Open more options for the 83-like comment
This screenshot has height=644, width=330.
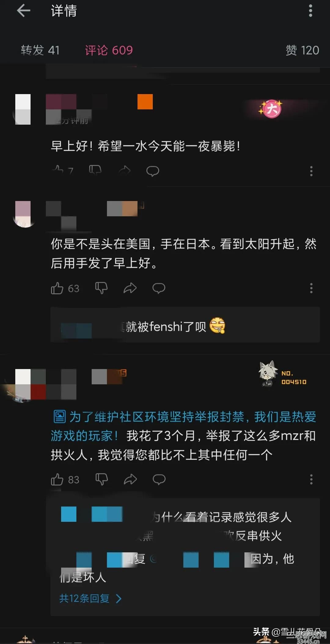[311, 479]
